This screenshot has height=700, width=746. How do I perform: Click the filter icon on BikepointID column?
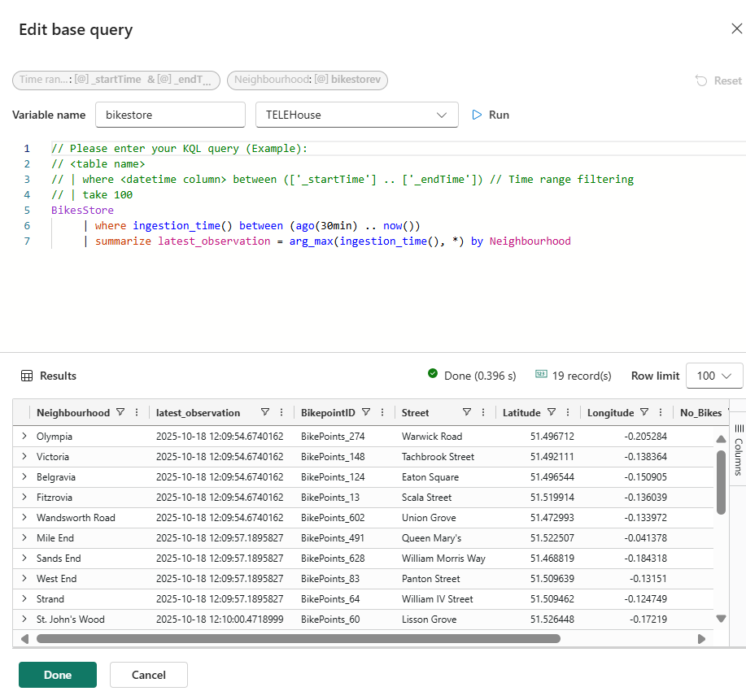click(366, 413)
